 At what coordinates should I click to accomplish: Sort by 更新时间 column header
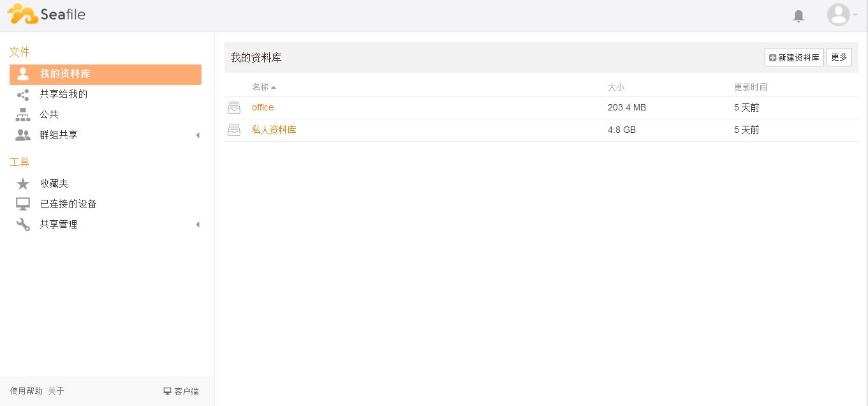[751, 87]
